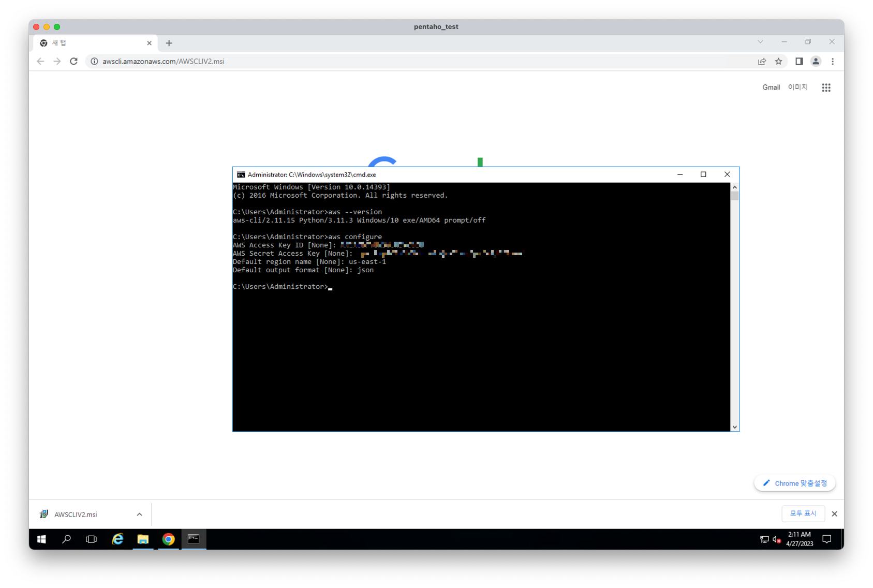Expand AWSCLIV2.msi download options chevron
The width and height of the screenshot is (873, 588).
pos(139,514)
